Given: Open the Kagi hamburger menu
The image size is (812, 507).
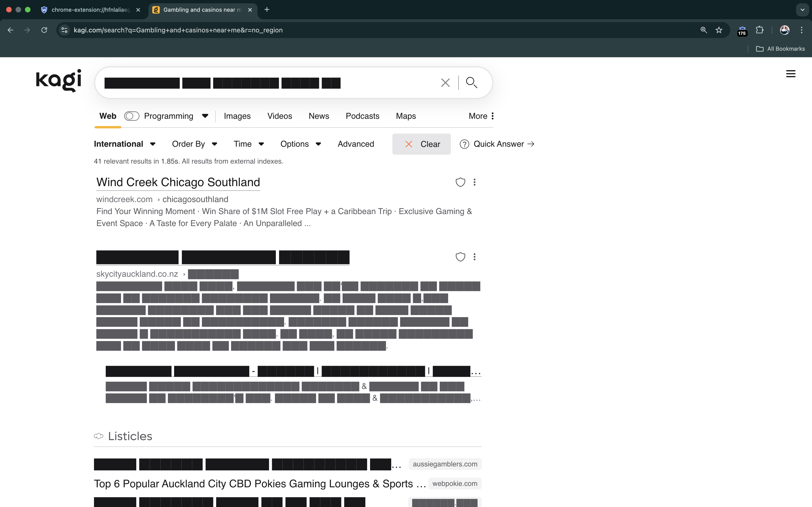Looking at the screenshot, I should (x=791, y=74).
